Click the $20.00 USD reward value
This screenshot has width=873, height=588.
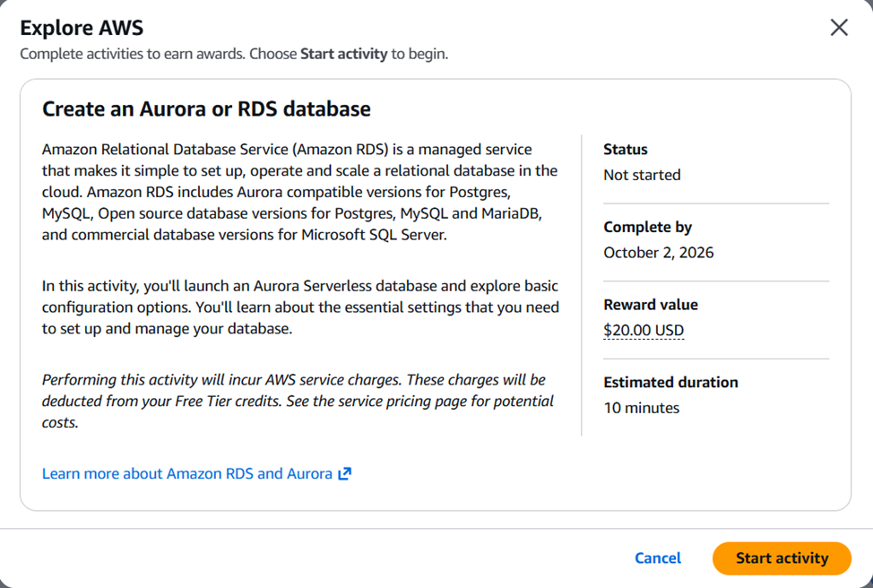(x=644, y=330)
